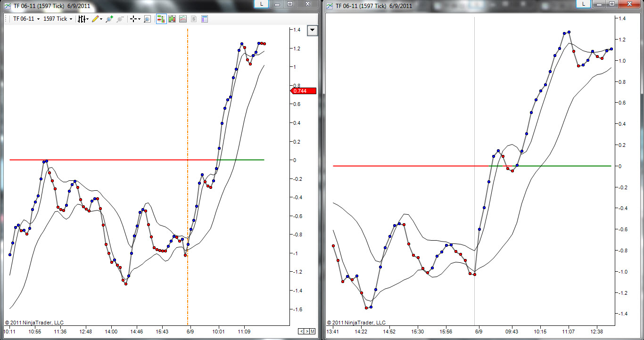
Task: Expand the crosshair cursor type dropdown
Action: click(140, 19)
